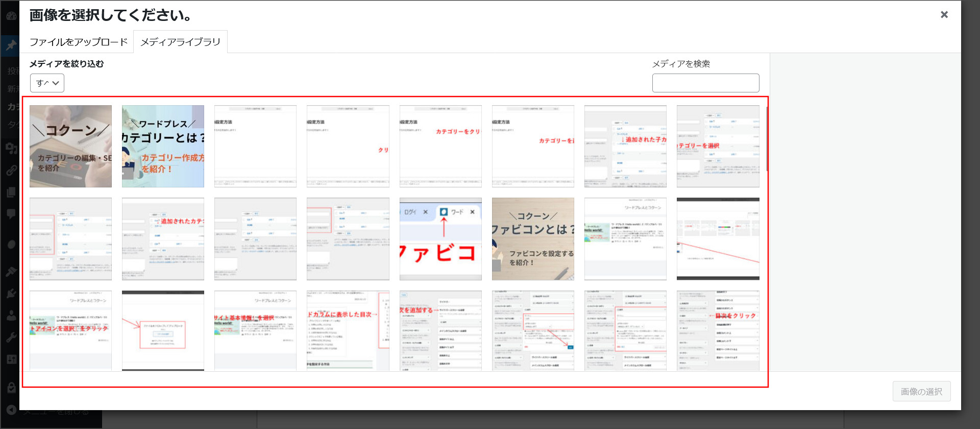Image resolution: width=980 pixels, height=429 pixels.
Task: Choose the thumbnail with red upload box
Action: point(163,330)
